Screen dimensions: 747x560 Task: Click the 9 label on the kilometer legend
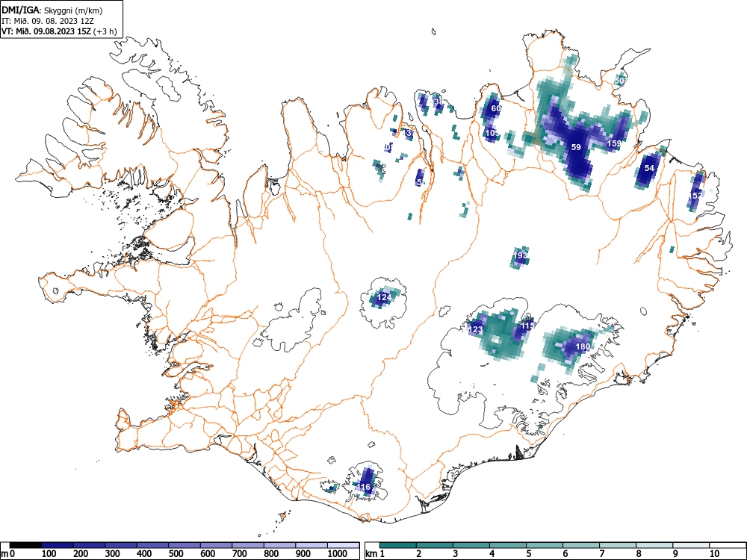click(x=675, y=554)
